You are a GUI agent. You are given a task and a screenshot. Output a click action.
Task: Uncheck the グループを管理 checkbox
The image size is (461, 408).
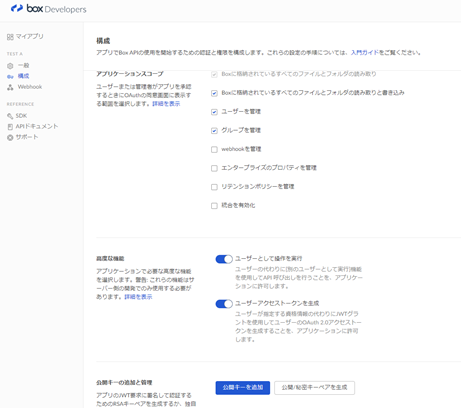(x=214, y=131)
